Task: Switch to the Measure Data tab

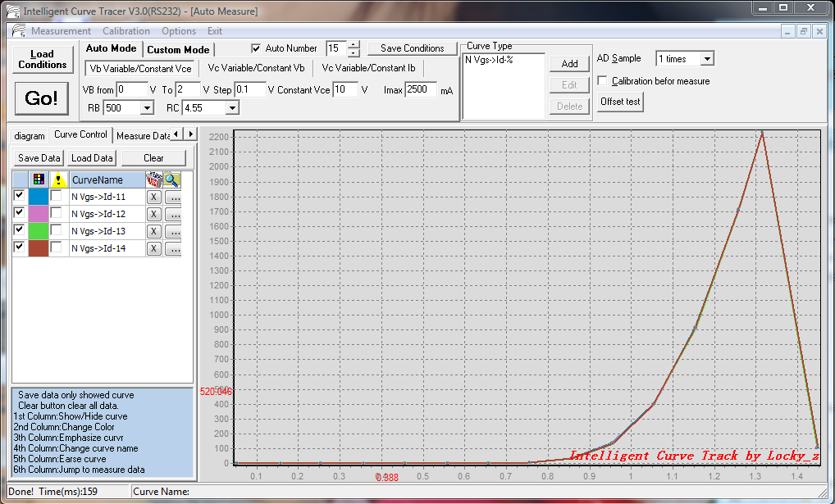Action: (x=143, y=136)
